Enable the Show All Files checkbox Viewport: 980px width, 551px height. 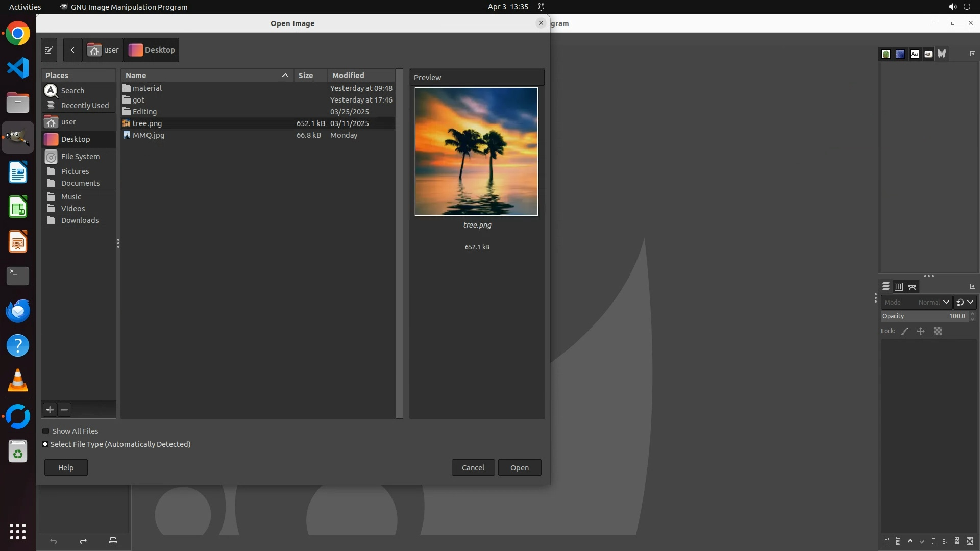[46, 431]
